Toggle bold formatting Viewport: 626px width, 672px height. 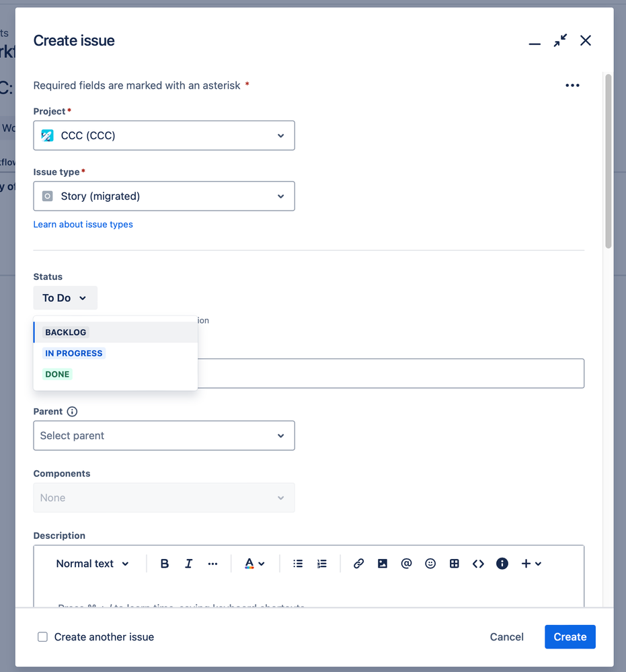pos(164,564)
